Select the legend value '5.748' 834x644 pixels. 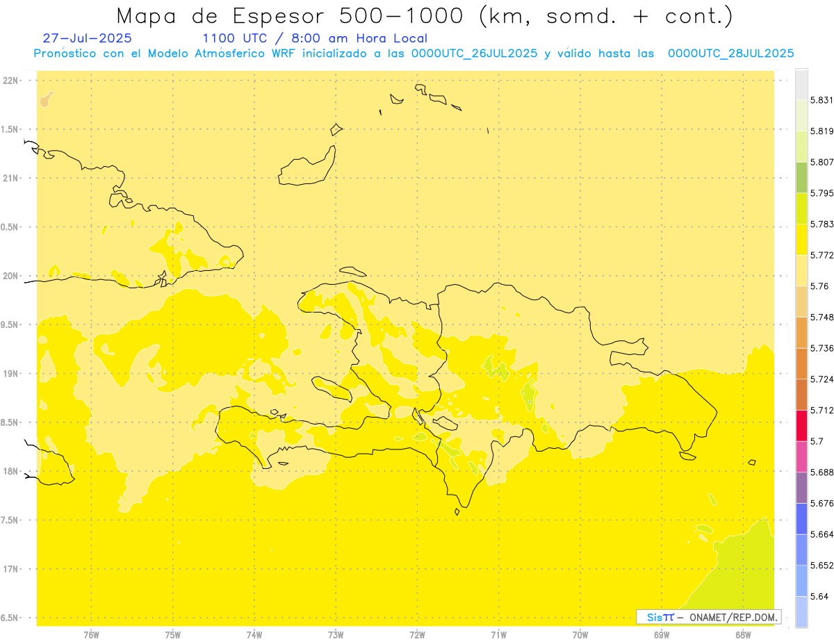coord(821,317)
